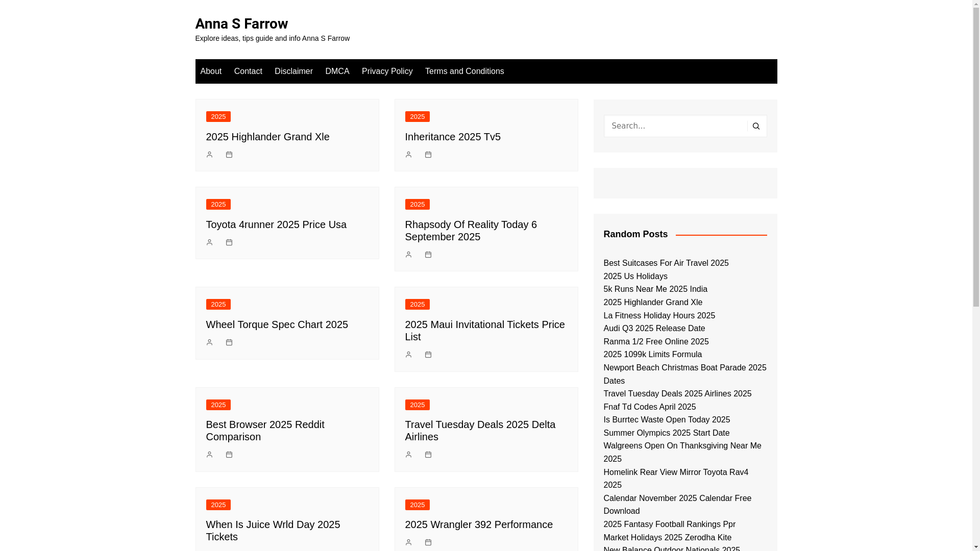This screenshot has width=980, height=551.
Task: Click author icon under Inheritance 2025 Tv5
Action: coord(408,155)
